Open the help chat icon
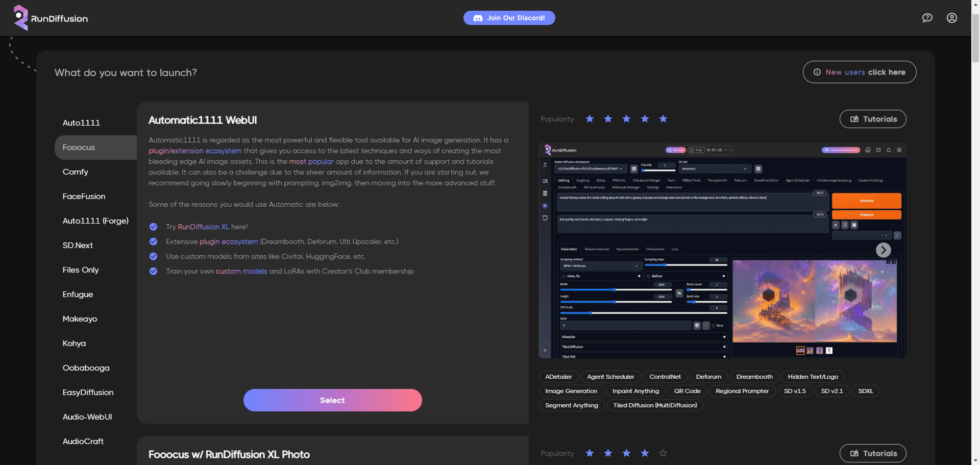This screenshot has width=980, height=465. pos(927,18)
